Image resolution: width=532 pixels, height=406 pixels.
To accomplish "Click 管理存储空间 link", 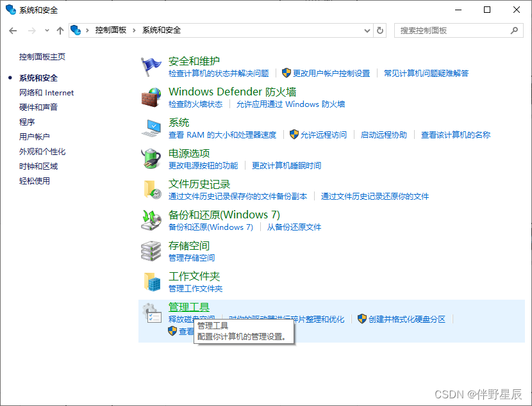I will pos(192,257).
